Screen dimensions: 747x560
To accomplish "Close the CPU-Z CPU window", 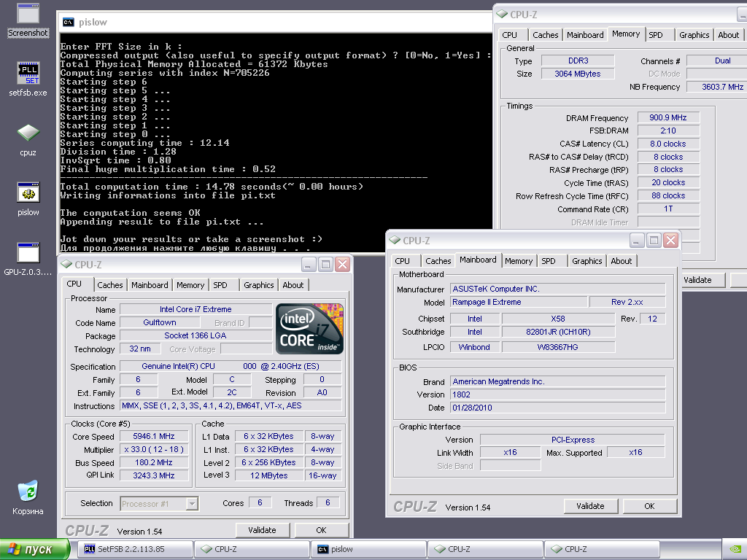I will click(x=343, y=264).
